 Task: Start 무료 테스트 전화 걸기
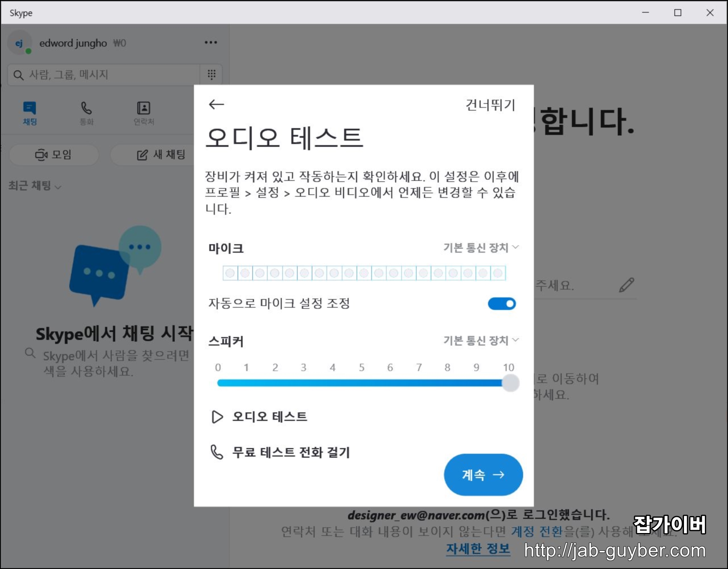280,452
